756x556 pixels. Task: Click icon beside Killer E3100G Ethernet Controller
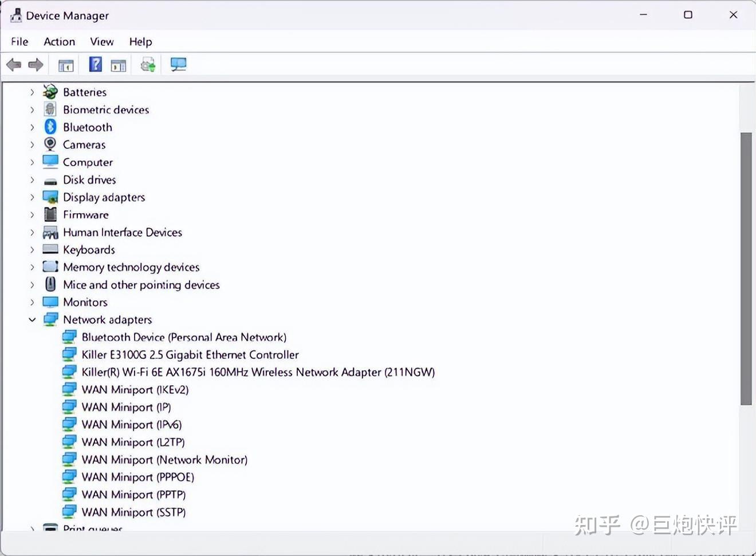tap(69, 354)
